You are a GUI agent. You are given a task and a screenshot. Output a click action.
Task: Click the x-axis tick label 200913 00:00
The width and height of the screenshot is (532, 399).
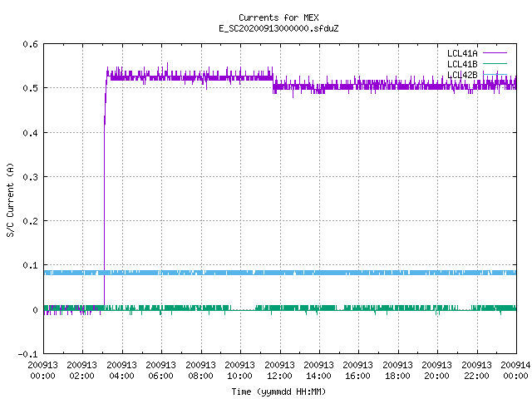42,370
